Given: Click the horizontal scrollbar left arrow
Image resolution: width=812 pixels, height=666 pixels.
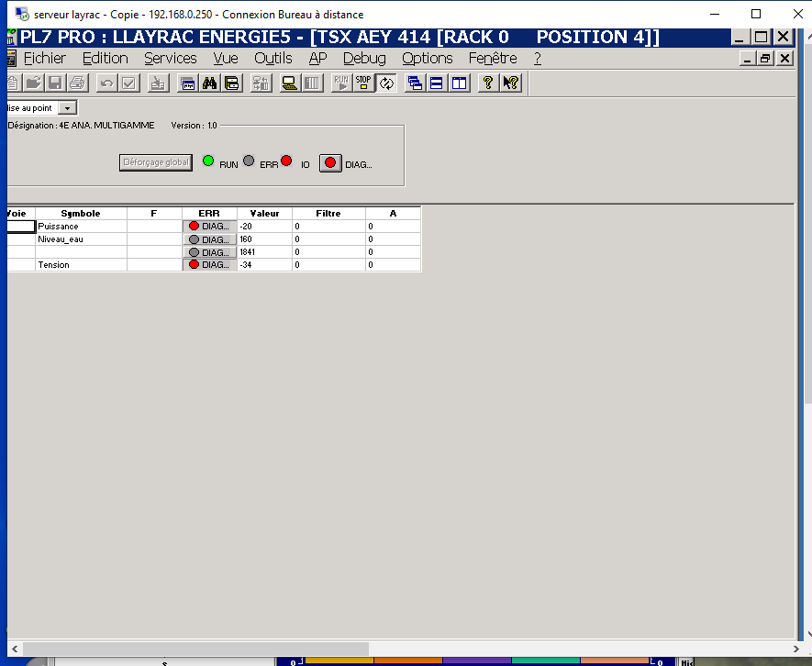Looking at the screenshot, I should [15, 649].
